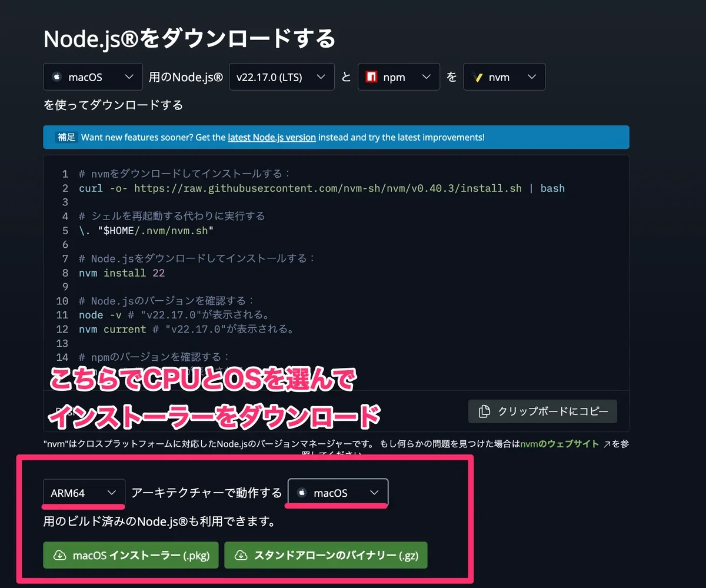Click the Apple icon in bottom OS dropdown
This screenshot has width=706, height=588.
click(302, 493)
